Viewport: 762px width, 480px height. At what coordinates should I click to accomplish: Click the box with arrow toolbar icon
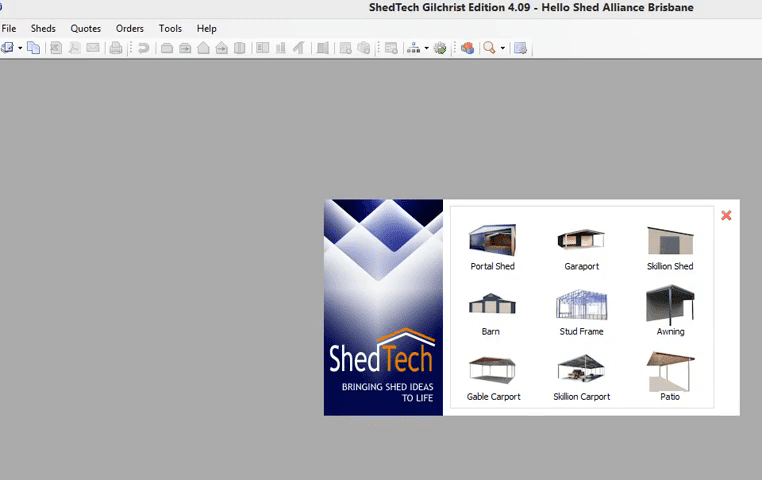[185, 48]
